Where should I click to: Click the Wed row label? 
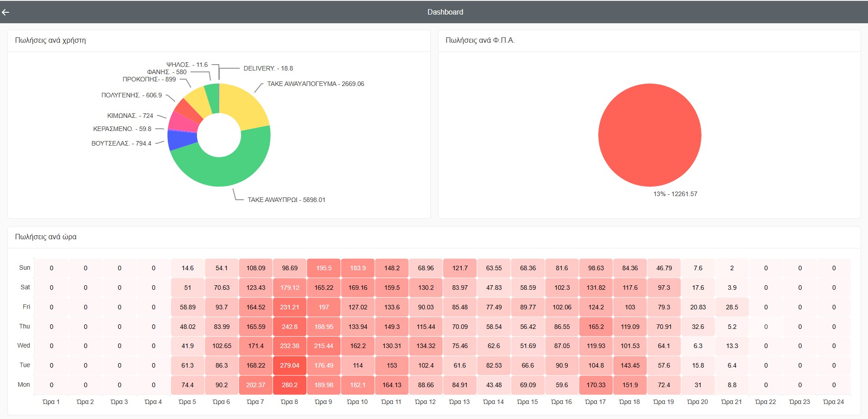(x=24, y=345)
